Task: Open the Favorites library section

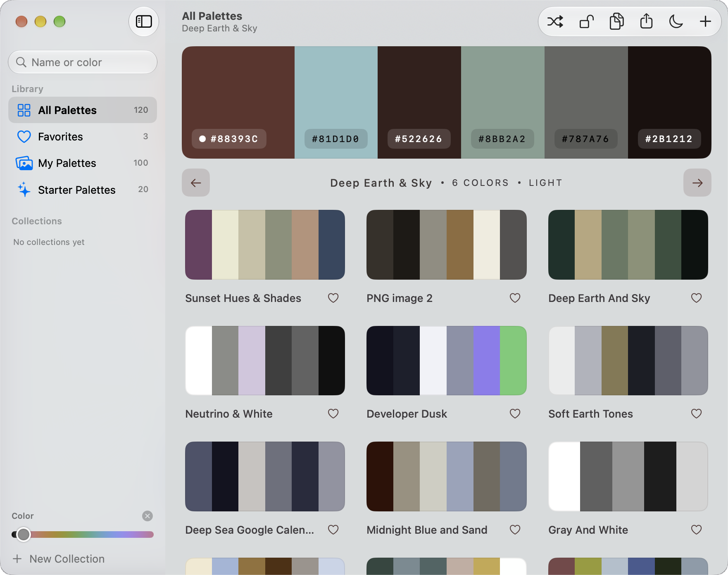Action: (83, 136)
